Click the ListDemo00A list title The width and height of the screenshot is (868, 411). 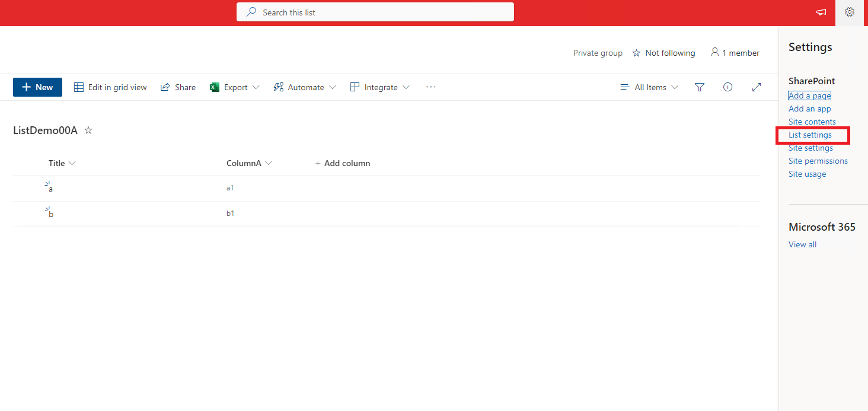tap(45, 130)
